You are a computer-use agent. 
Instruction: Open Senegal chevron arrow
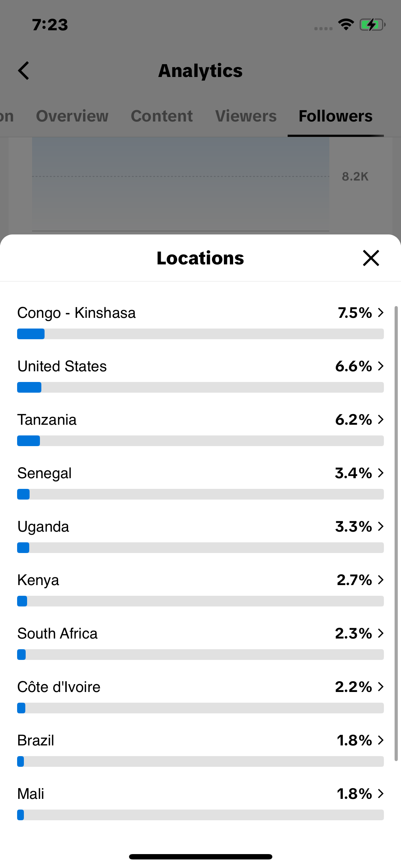[x=381, y=473]
